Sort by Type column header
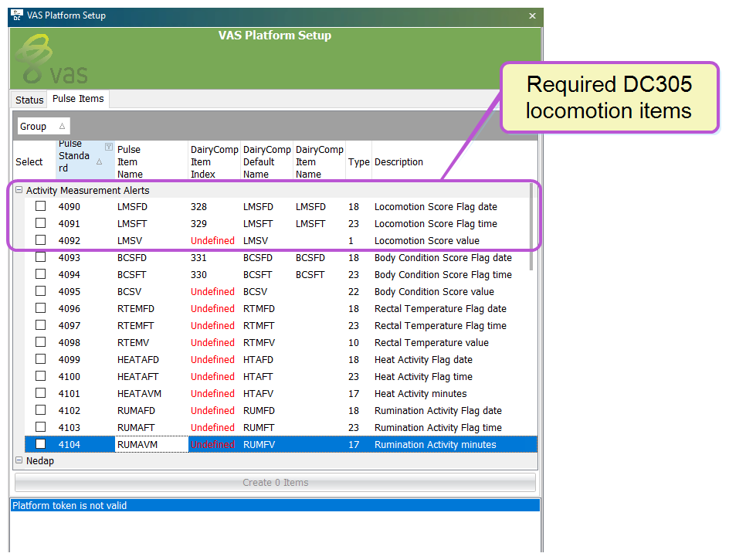729x560 pixels. coord(359,161)
